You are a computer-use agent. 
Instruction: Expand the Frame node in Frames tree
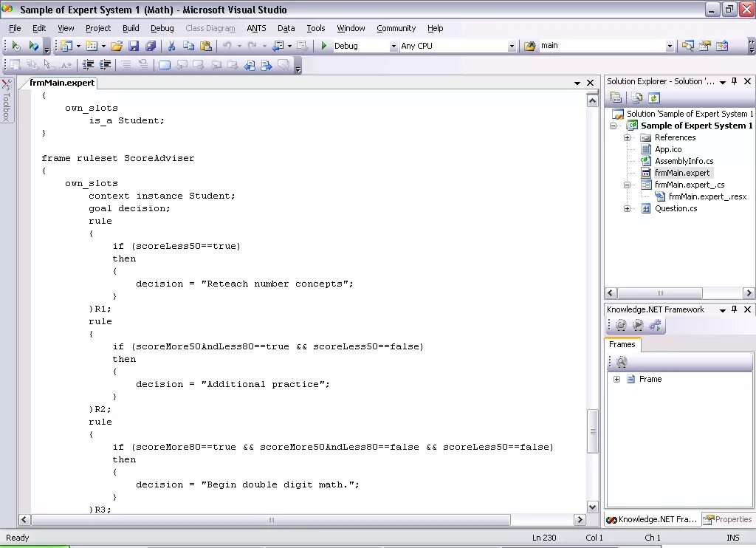tap(616, 379)
